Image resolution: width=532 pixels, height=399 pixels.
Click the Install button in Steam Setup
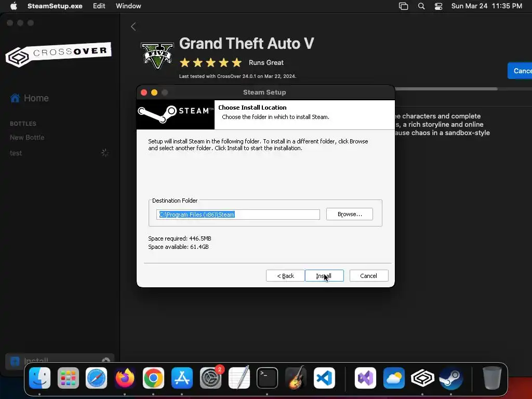[x=324, y=276]
